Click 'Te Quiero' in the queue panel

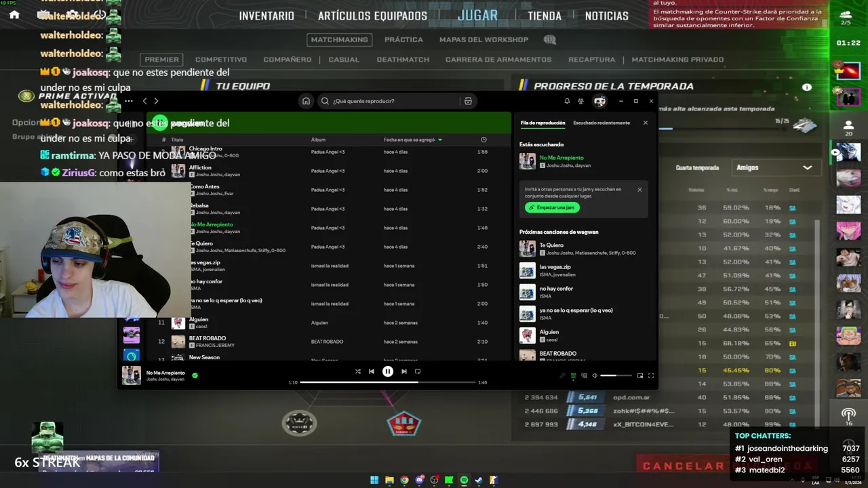pyautogui.click(x=551, y=245)
